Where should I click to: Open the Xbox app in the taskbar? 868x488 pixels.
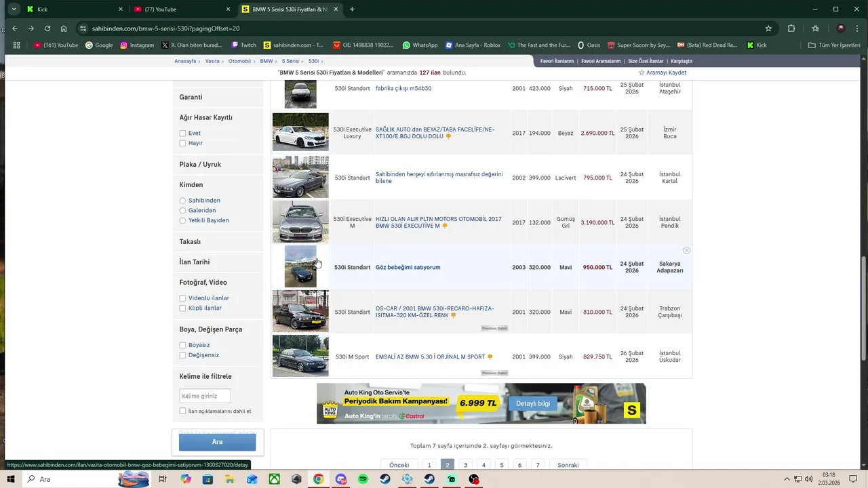pos(274,479)
